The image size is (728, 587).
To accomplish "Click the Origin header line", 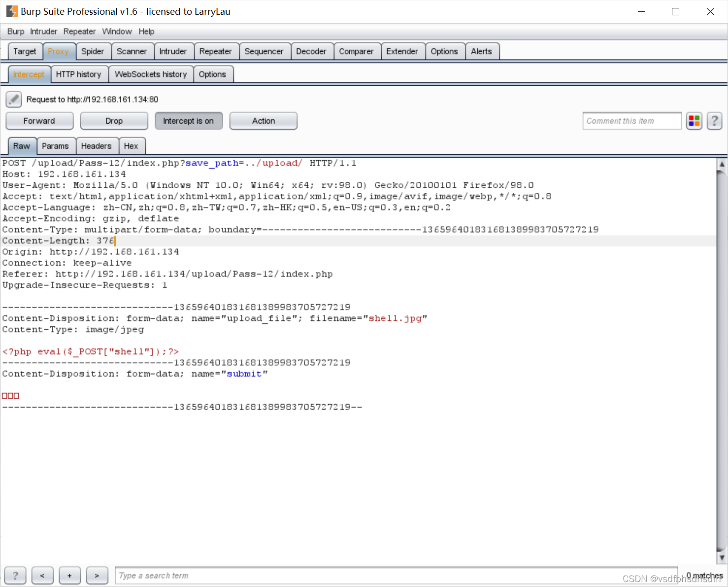I will pyautogui.click(x=91, y=252).
